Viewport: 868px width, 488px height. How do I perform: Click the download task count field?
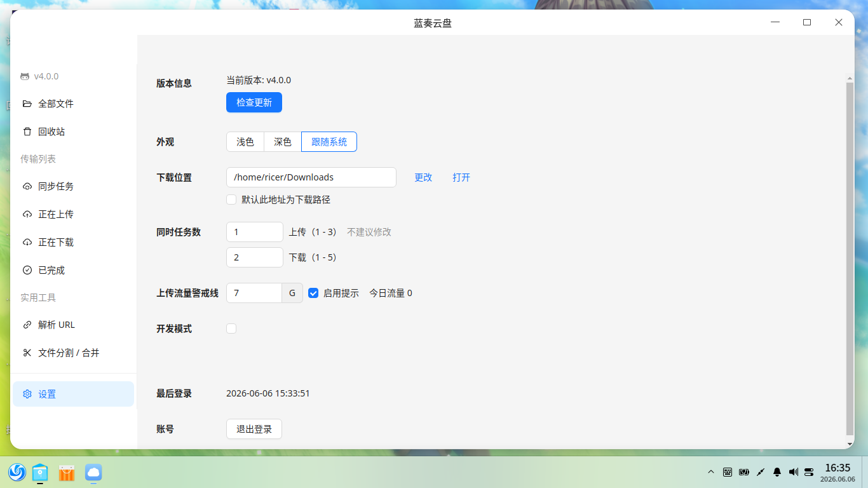click(x=255, y=257)
